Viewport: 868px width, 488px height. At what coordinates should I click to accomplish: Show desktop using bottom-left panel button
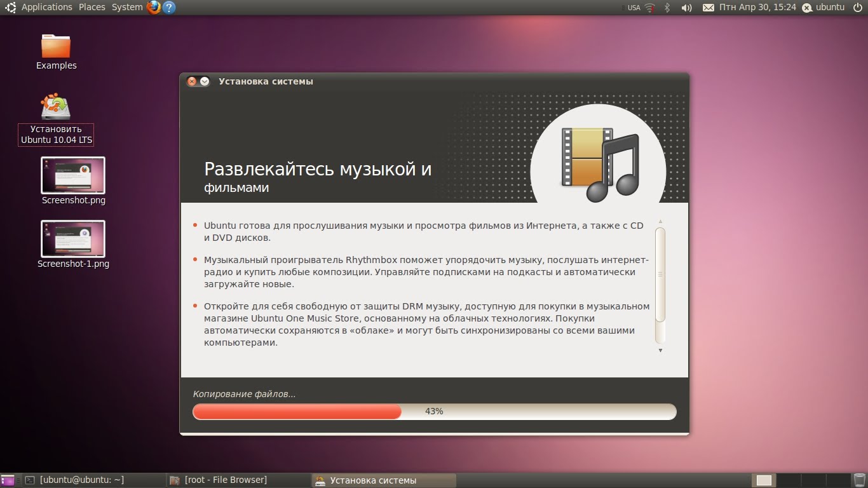click(x=8, y=480)
